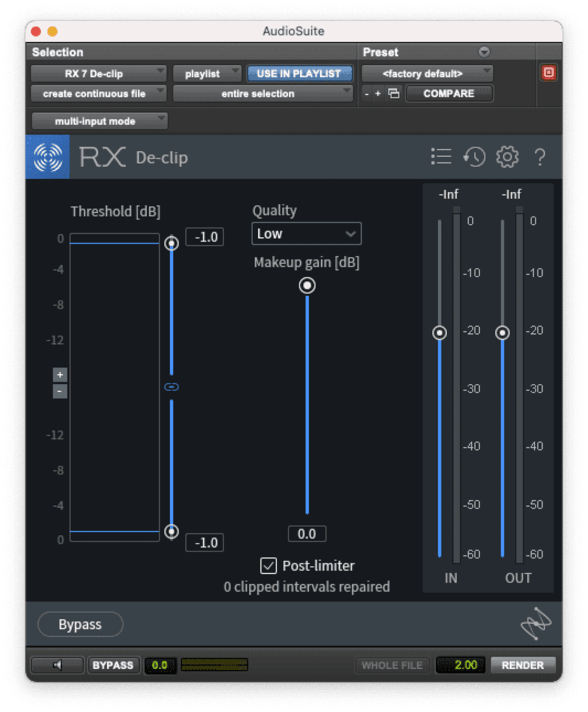
Task: Click the question mark help icon
Action: [x=540, y=157]
